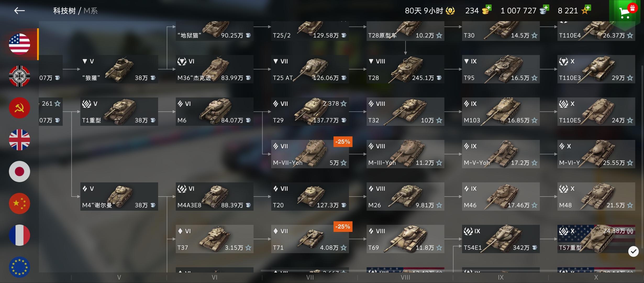
Task: Select the UK nation flag
Action: click(x=20, y=140)
